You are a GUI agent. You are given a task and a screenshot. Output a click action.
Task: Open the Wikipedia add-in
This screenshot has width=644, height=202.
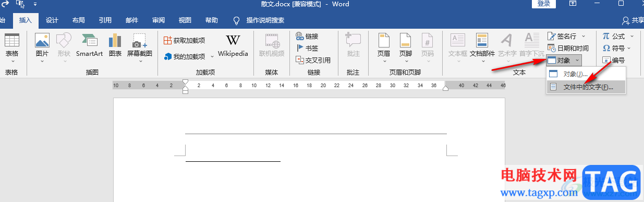[233, 46]
